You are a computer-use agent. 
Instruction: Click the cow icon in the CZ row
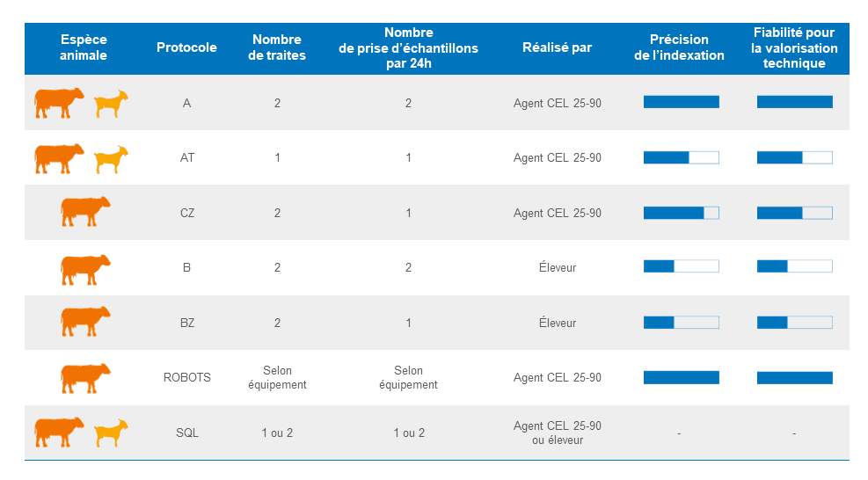tap(85, 213)
